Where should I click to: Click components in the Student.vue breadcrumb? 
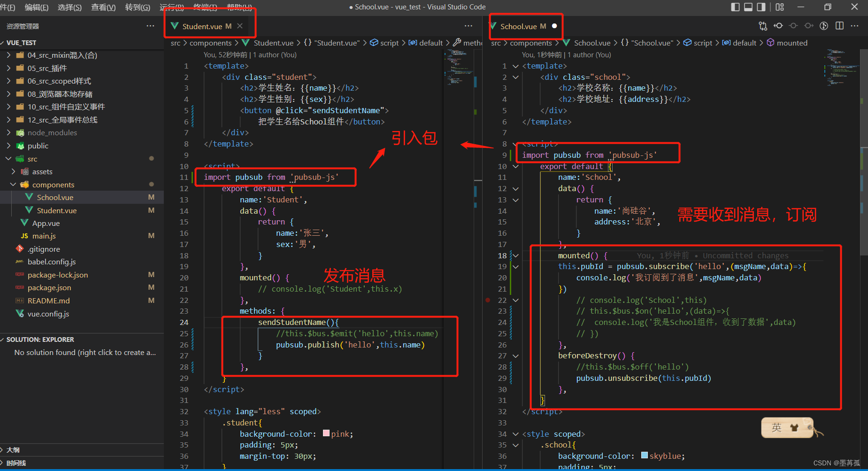click(x=210, y=43)
